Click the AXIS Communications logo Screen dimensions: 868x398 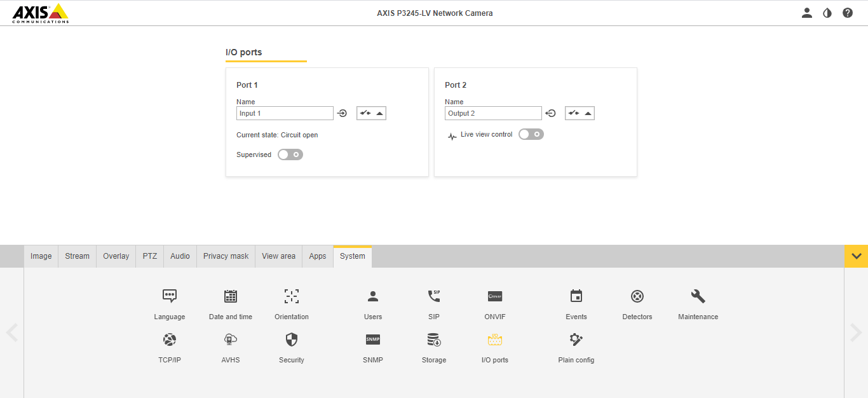(x=41, y=13)
